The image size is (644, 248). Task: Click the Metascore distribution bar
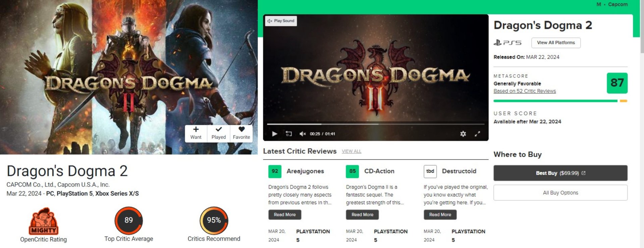pyautogui.click(x=560, y=101)
